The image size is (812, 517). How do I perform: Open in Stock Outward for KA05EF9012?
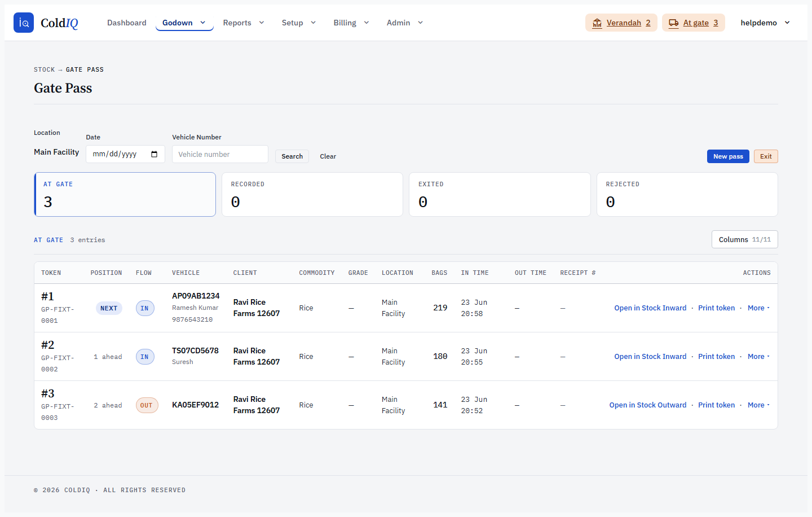point(648,405)
